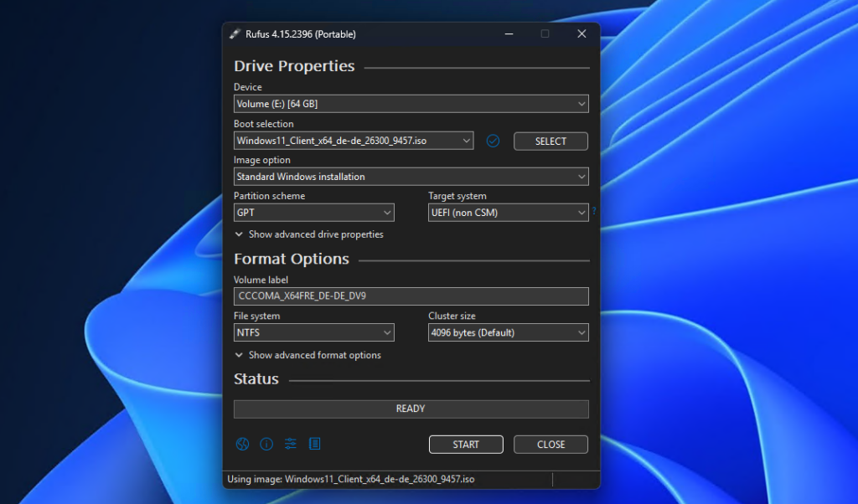Expand Show advanced format options
Screen dimensions: 858x504
point(308,355)
